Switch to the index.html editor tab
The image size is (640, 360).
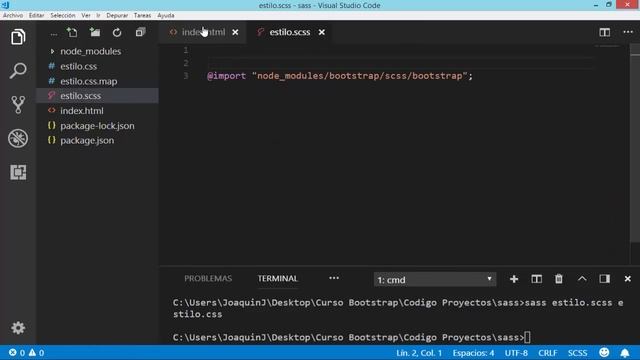tap(203, 32)
